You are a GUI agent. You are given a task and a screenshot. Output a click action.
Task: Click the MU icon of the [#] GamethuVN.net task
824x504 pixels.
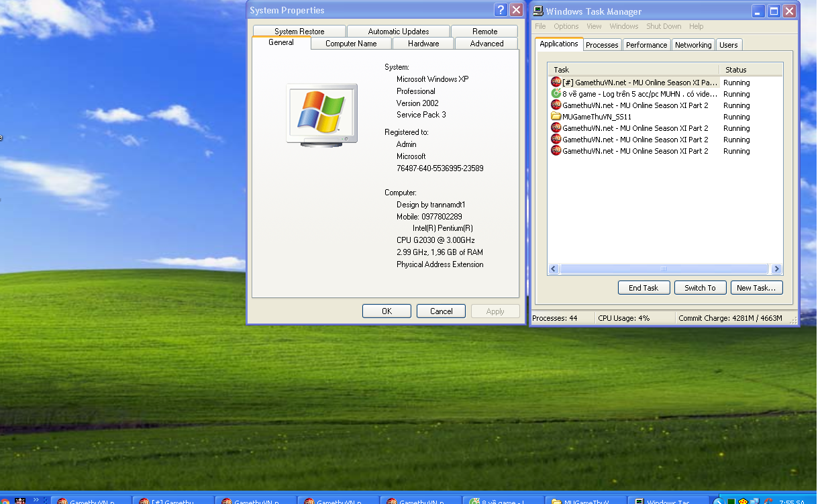click(x=556, y=83)
